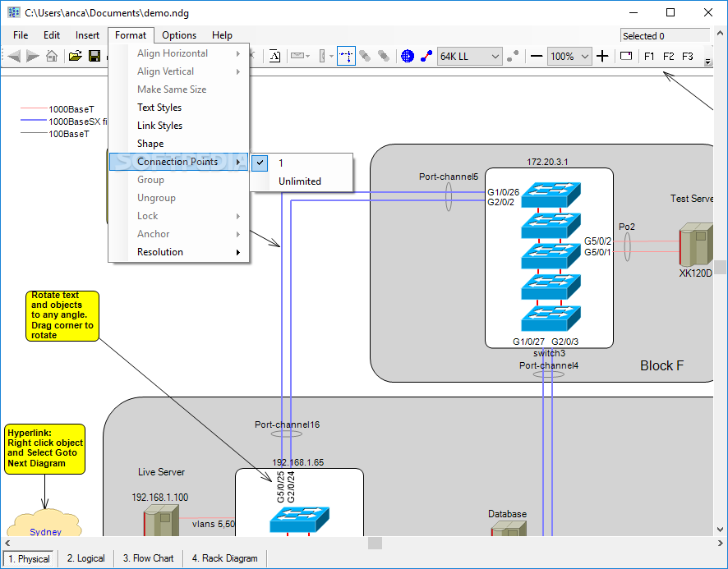The height and width of the screenshot is (569, 728).
Task: Click the first greyed link tool icon
Action: [365, 56]
